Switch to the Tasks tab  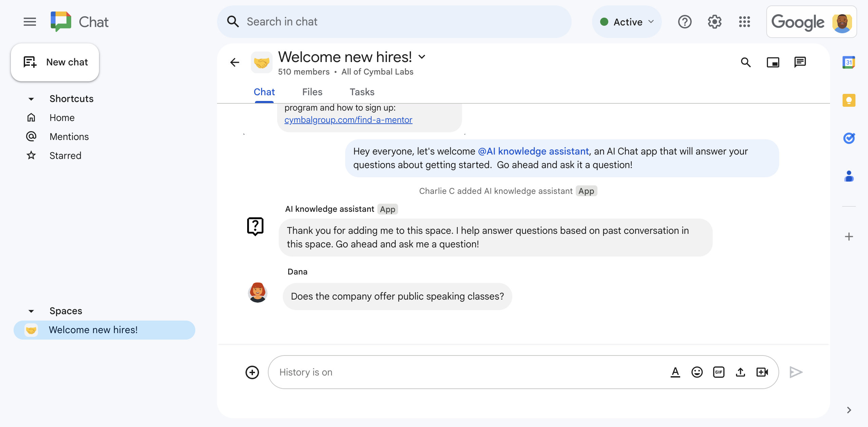[361, 92]
